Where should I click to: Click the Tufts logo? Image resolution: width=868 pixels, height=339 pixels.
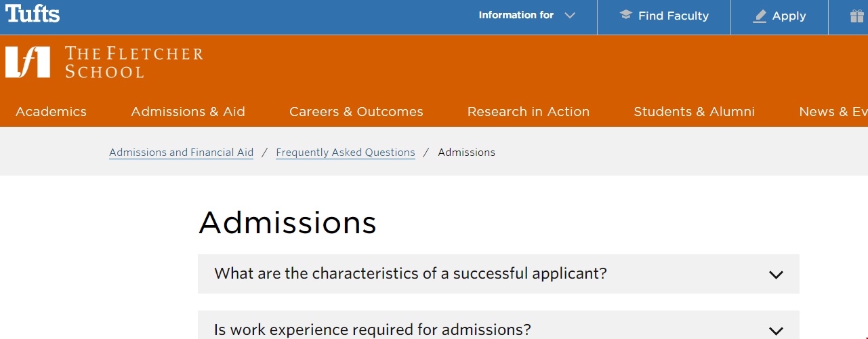(33, 14)
